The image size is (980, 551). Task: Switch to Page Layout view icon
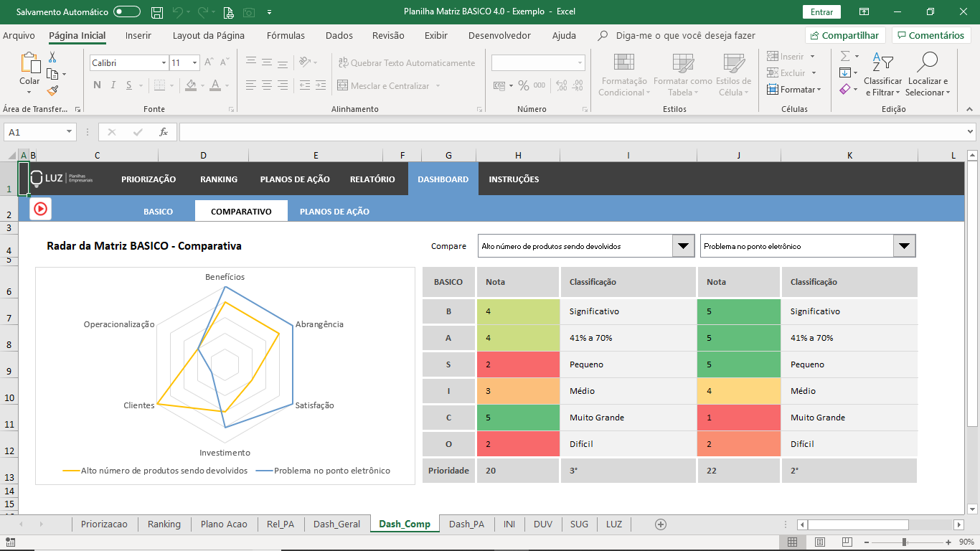[819, 542]
